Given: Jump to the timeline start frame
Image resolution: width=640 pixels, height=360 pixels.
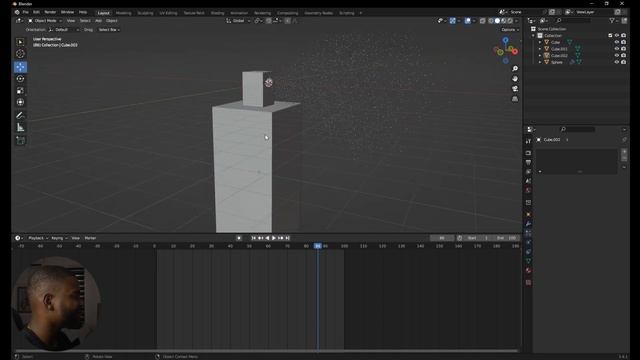Looking at the screenshot, I should [x=253, y=238].
